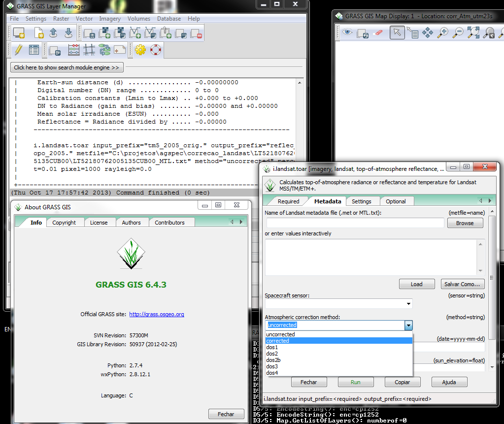The width and height of the screenshot is (504, 424).
Task: Choose 'corrected' from the method list
Action: 339,341
